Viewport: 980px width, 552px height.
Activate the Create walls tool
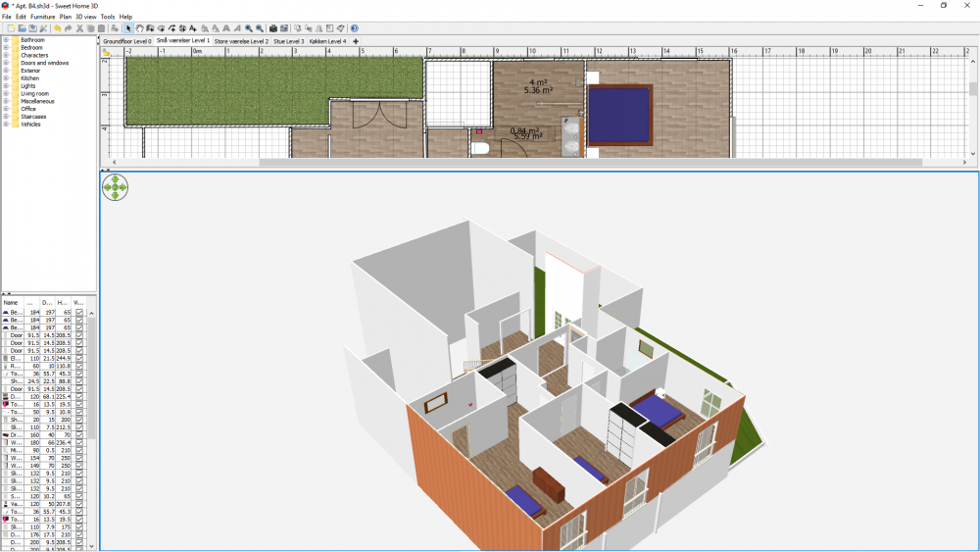150,28
